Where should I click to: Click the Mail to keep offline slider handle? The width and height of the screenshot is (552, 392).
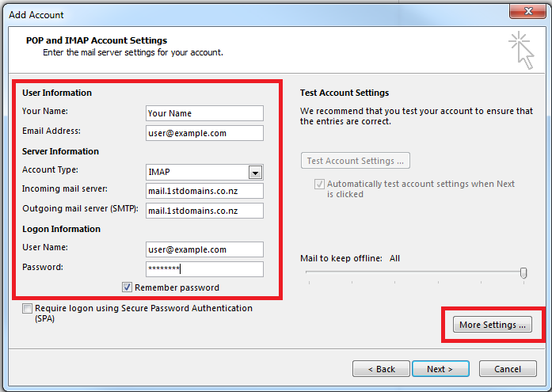click(x=523, y=272)
